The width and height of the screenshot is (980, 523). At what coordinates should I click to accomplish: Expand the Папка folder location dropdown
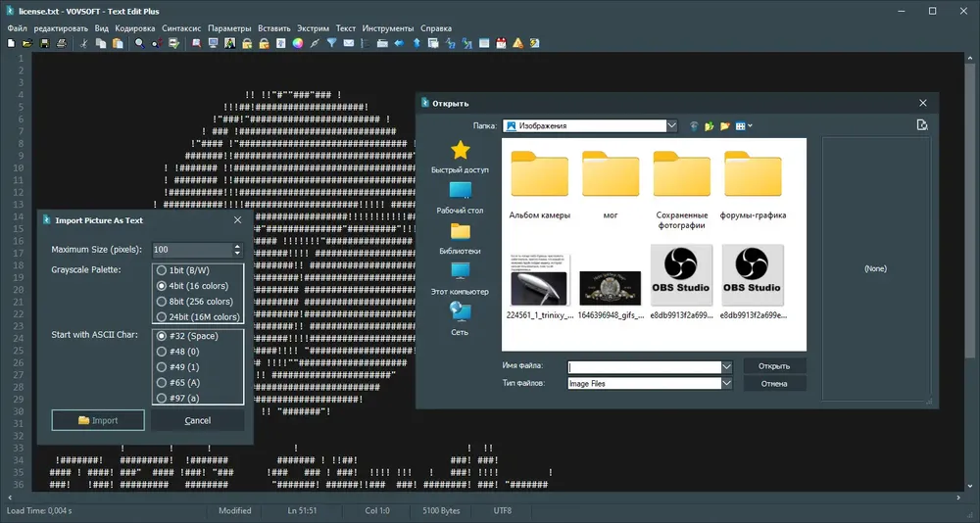pyautogui.click(x=672, y=125)
